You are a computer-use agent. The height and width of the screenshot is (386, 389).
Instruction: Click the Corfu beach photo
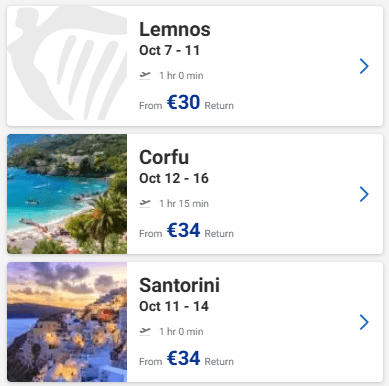coord(67,194)
